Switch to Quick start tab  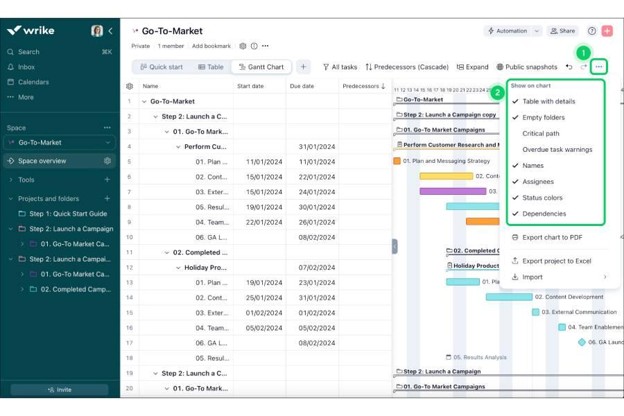click(162, 67)
